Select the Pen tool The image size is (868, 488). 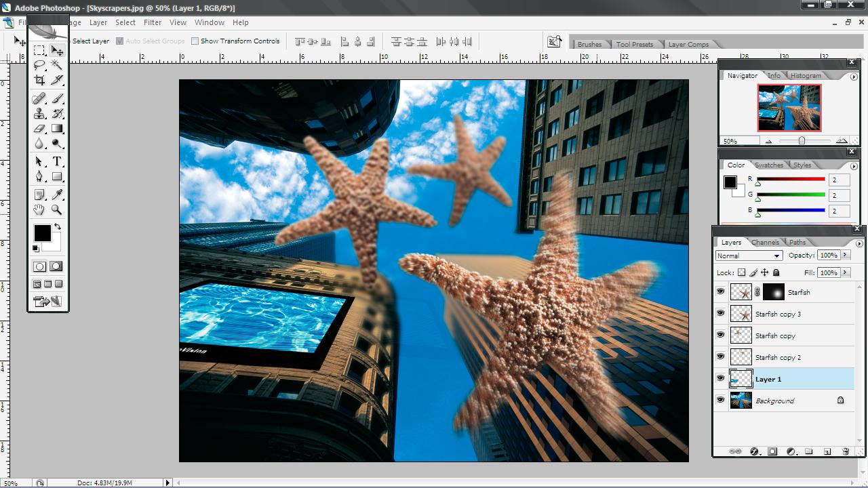(39, 176)
